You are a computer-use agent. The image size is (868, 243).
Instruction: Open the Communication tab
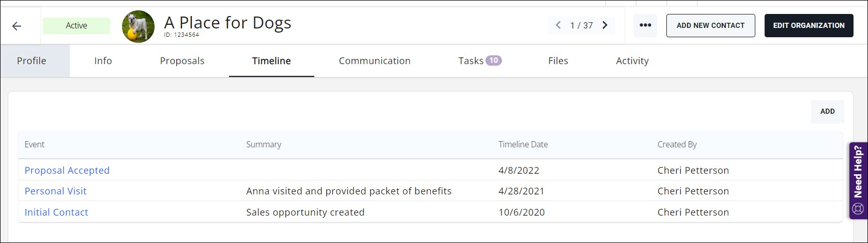[x=374, y=61]
